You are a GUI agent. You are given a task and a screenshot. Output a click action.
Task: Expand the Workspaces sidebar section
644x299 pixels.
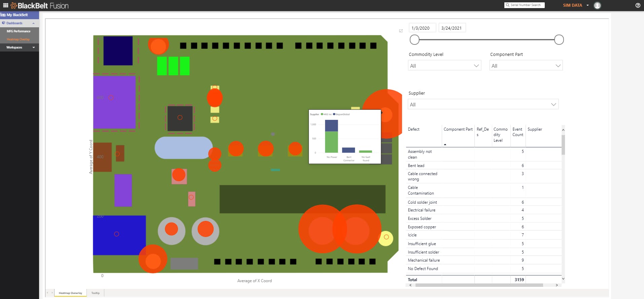34,47
